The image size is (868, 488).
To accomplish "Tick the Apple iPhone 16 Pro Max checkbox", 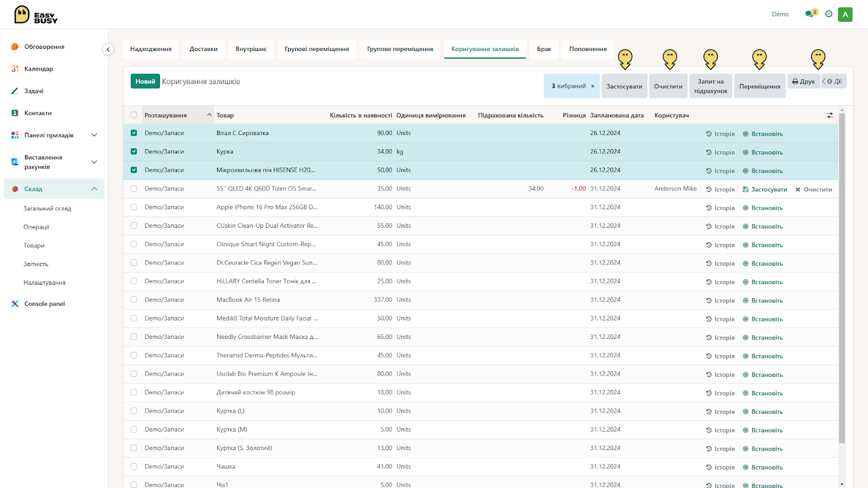I will [x=134, y=207].
